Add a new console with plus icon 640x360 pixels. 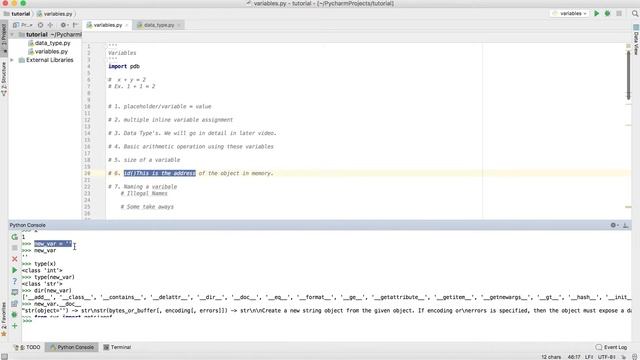pos(15,326)
